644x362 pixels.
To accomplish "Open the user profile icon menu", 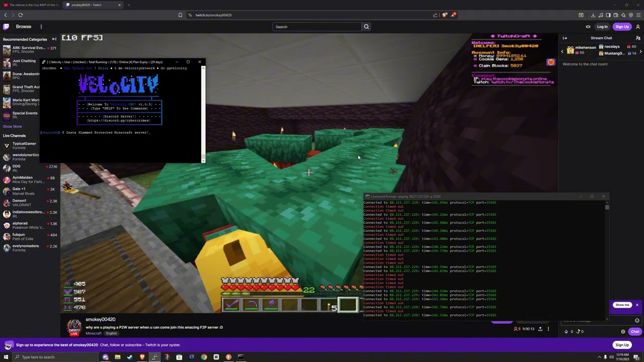I will coord(638,27).
